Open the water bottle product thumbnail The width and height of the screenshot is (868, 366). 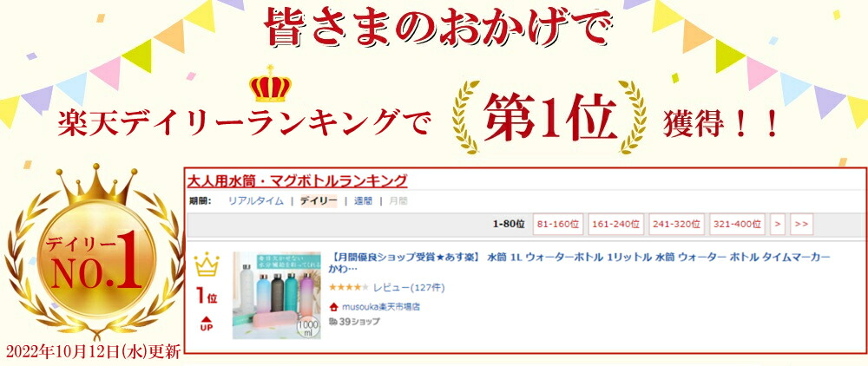[x=277, y=296]
